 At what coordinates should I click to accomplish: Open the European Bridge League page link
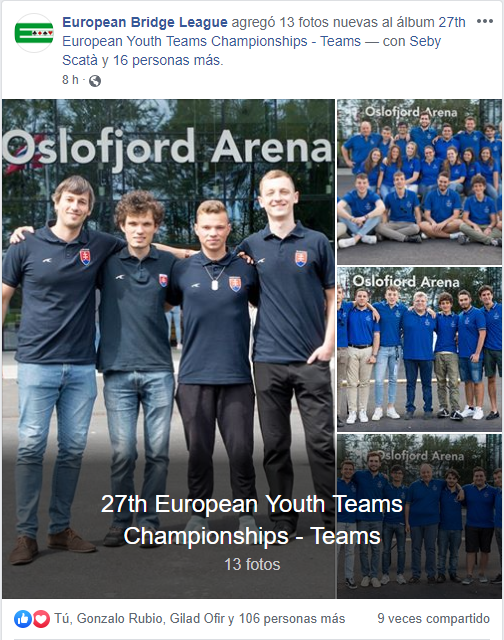click(145, 22)
